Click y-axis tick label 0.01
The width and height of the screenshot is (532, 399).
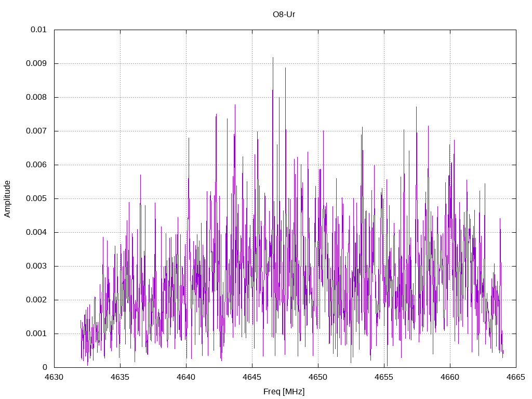38,30
